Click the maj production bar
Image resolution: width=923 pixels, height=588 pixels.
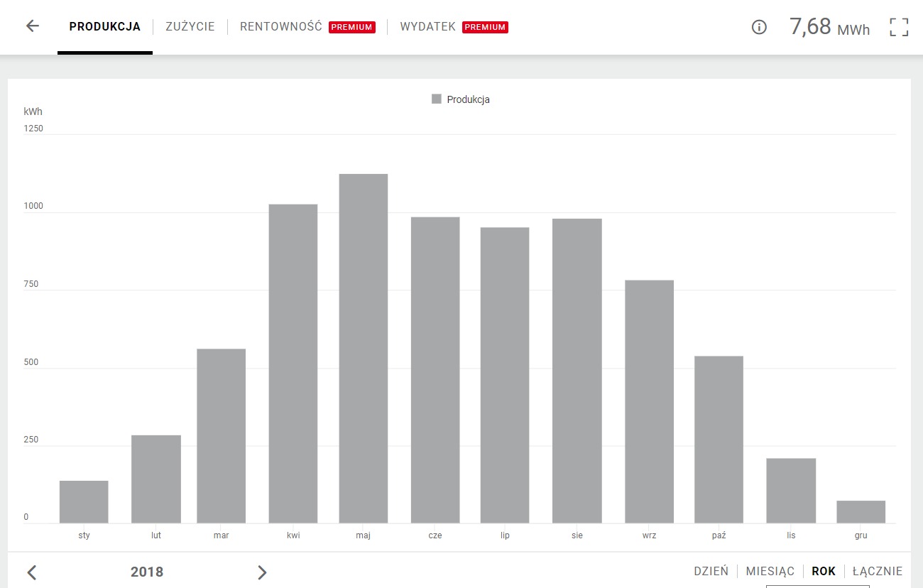[x=364, y=349]
